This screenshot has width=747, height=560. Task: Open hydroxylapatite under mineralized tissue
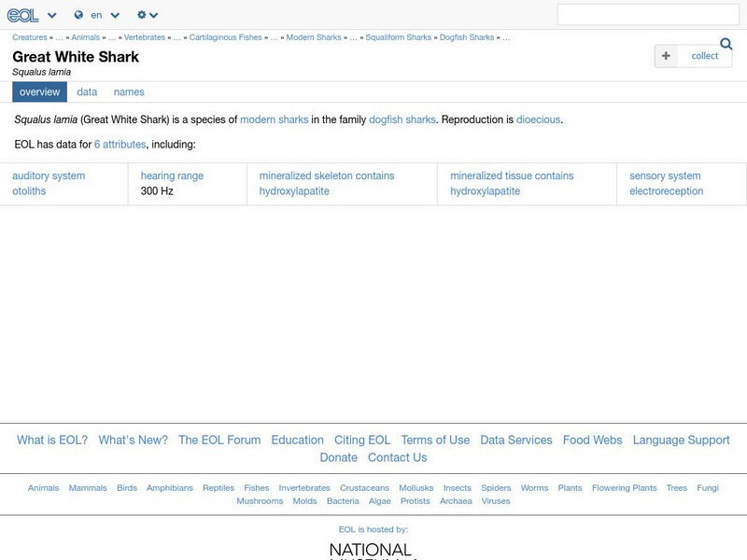tap(485, 191)
